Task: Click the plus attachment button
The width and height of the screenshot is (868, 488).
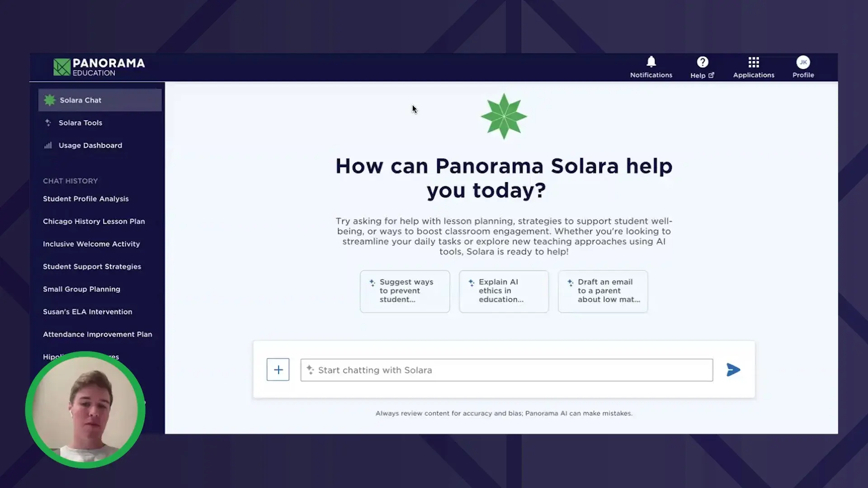Action: (278, 370)
